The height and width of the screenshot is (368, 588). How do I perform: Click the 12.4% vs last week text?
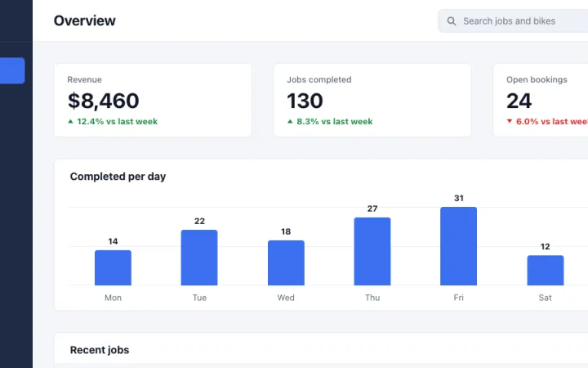tap(117, 121)
